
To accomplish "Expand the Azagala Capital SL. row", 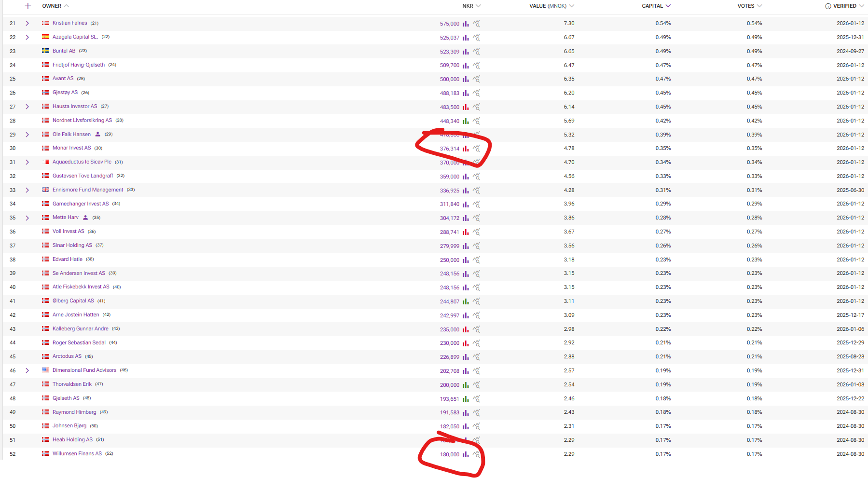I will tap(27, 37).
